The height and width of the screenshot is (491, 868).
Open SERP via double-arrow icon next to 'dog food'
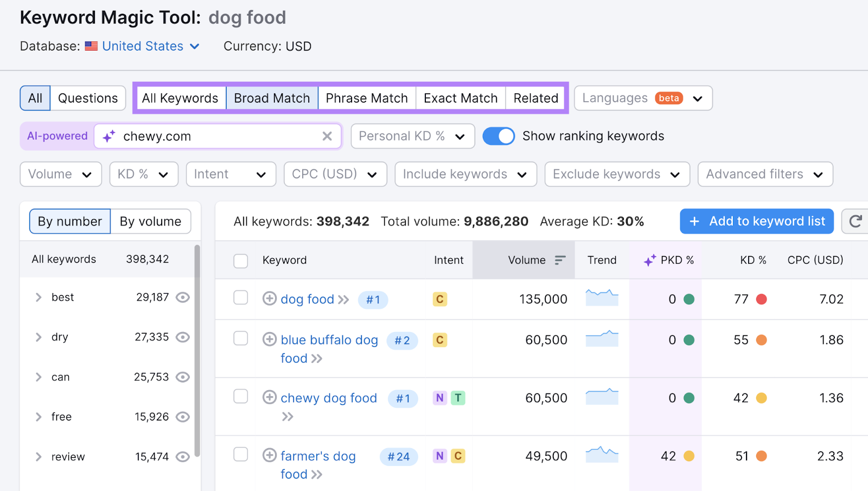pos(344,299)
